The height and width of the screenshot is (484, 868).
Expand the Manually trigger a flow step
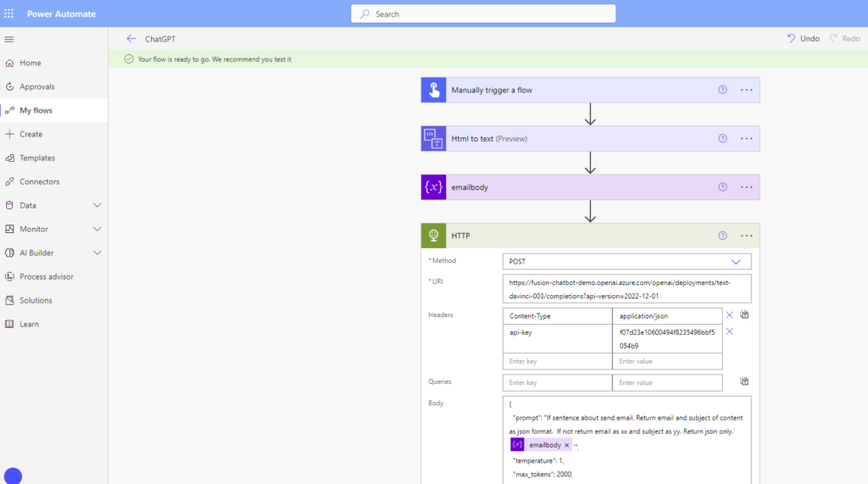pyautogui.click(x=590, y=90)
